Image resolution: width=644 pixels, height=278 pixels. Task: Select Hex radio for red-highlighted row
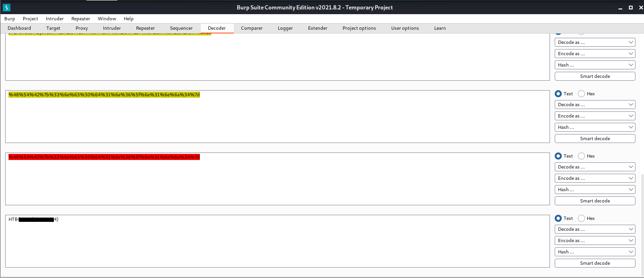582,156
